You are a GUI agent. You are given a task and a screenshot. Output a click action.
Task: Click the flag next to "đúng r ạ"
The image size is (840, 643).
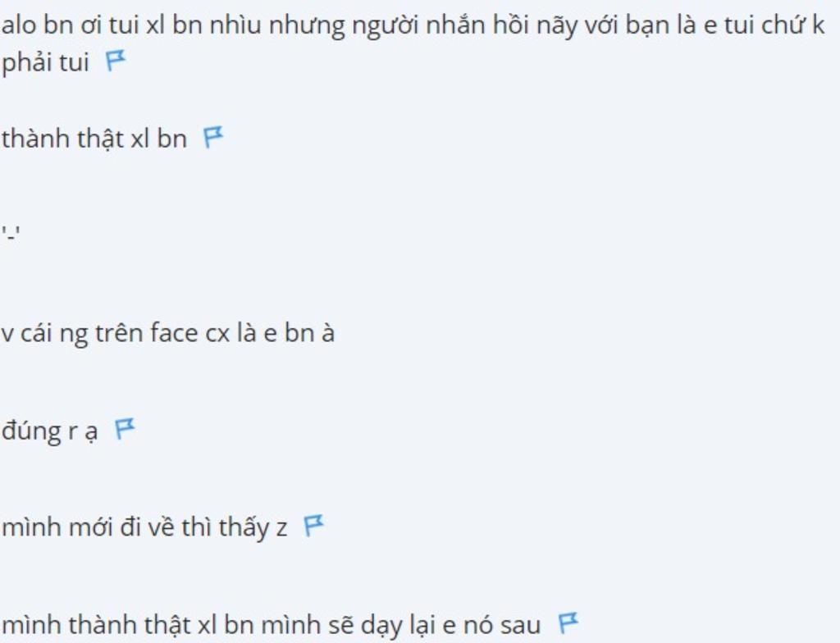click(125, 429)
